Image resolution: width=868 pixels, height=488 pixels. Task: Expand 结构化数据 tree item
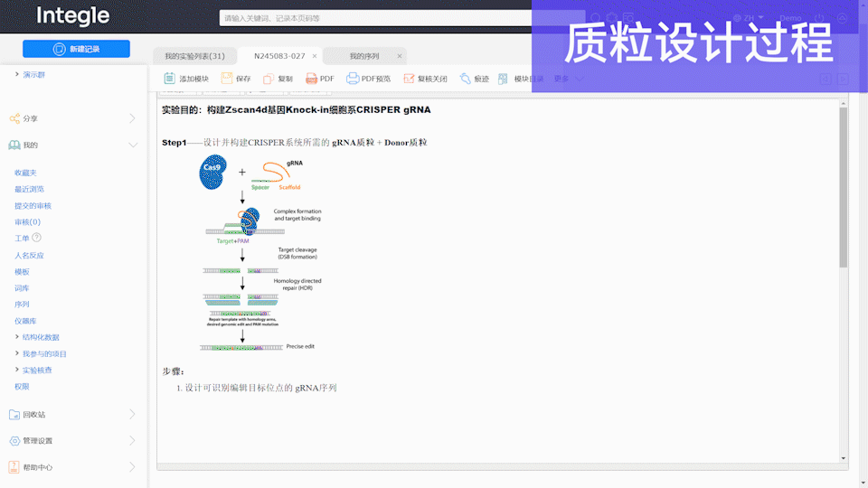tap(16, 337)
